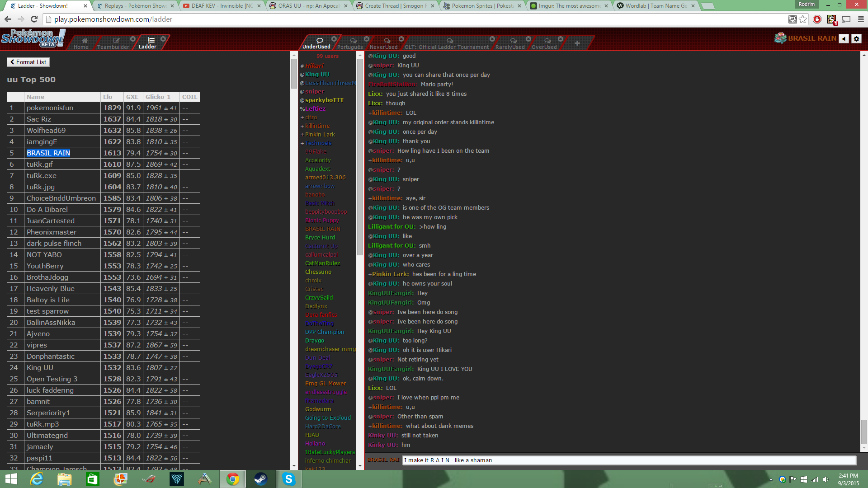Open the UnderUsed chat room tab

[x=316, y=43]
